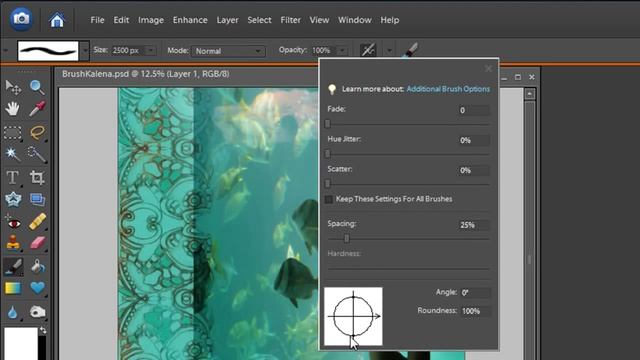Select the Sponge tool
This screenshot has height=360, width=640.
coord(37,312)
